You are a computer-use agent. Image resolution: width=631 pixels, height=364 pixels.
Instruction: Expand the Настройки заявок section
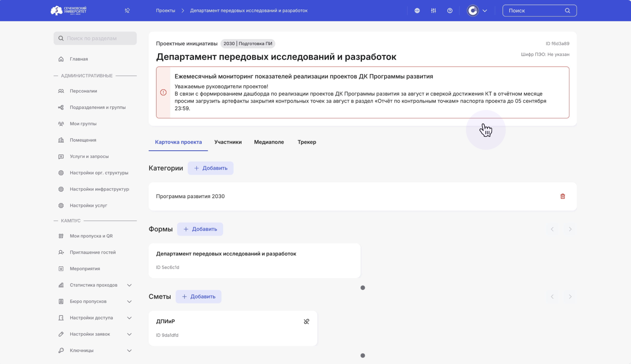pos(130,334)
